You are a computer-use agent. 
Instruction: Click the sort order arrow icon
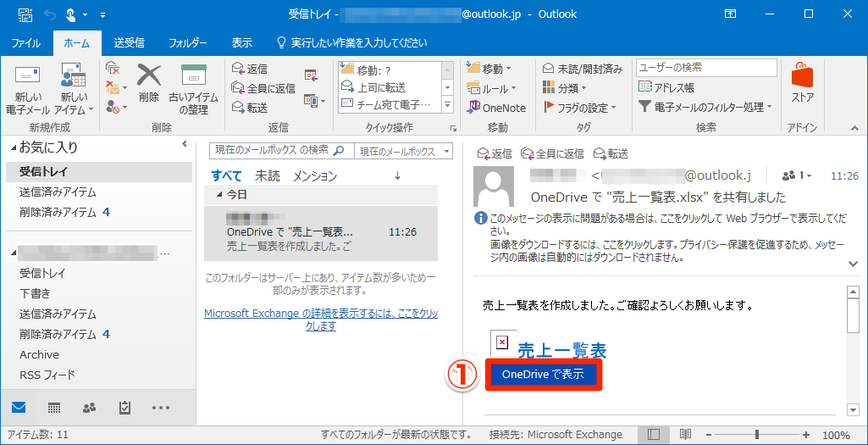(397, 175)
